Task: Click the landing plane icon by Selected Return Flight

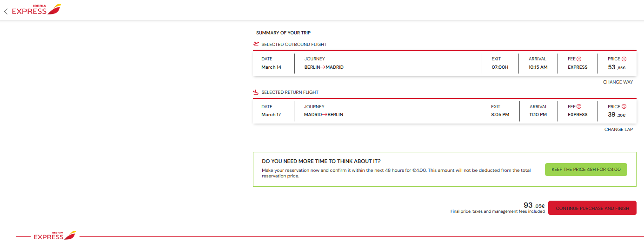Action: [256, 92]
